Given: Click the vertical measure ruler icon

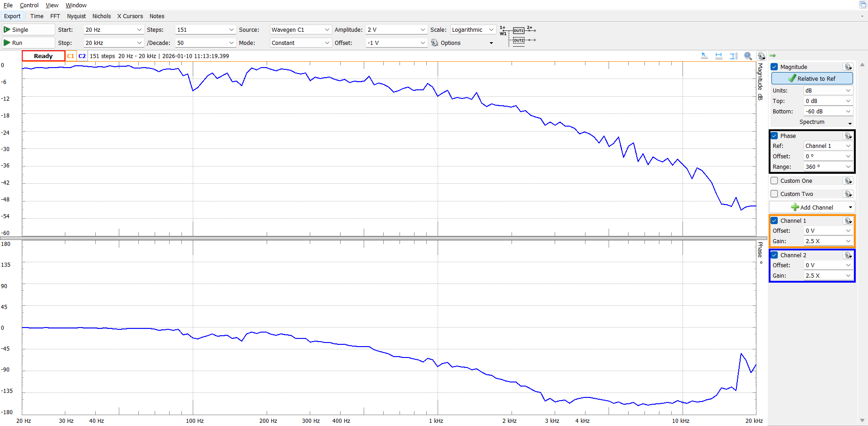Looking at the screenshot, I should click(x=733, y=56).
